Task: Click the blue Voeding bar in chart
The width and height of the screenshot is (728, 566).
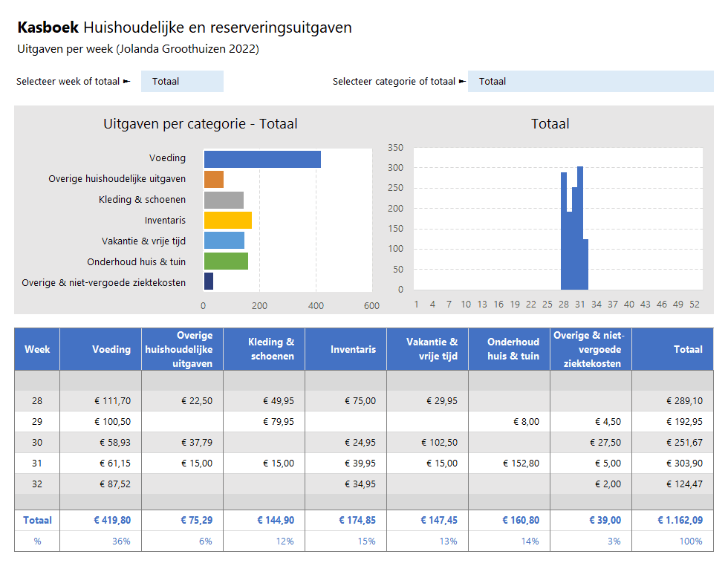Action: tap(261, 159)
